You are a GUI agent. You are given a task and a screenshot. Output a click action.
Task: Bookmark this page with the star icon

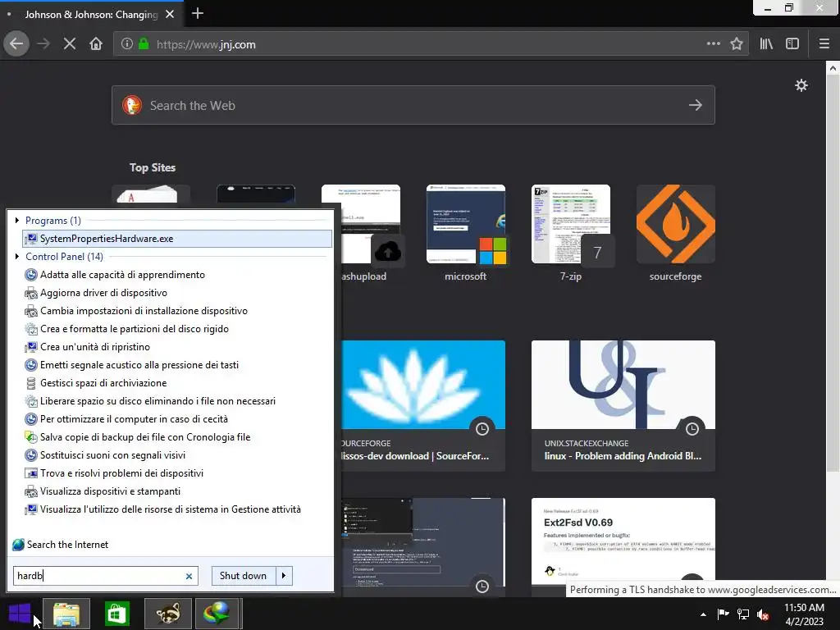737,44
